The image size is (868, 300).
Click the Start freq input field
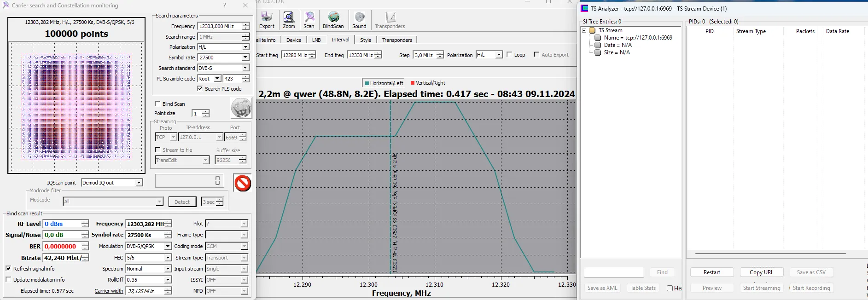pos(295,55)
